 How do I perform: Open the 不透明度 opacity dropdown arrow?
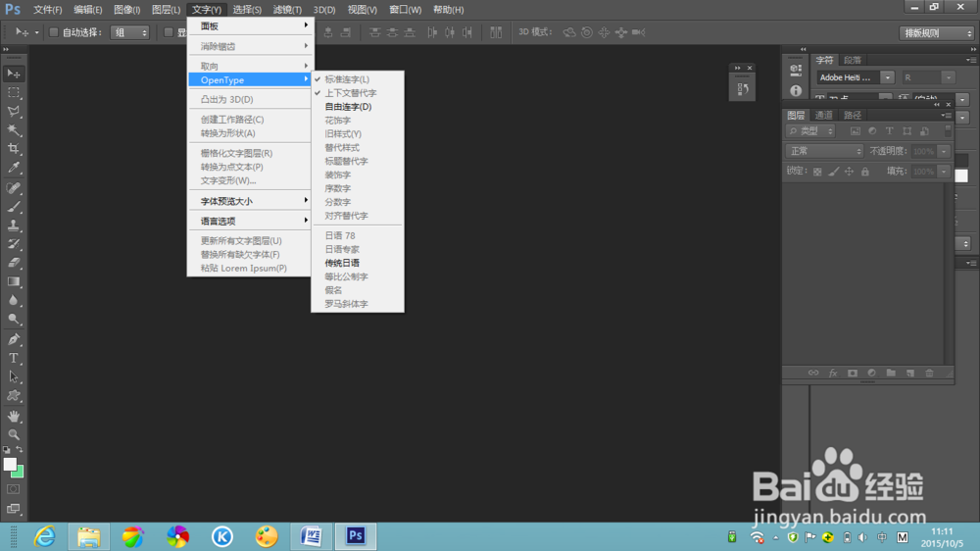pyautogui.click(x=944, y=151)
